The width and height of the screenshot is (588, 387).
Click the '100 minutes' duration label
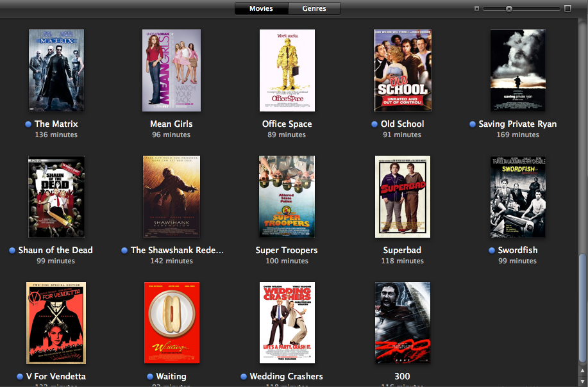click(287, 261)
